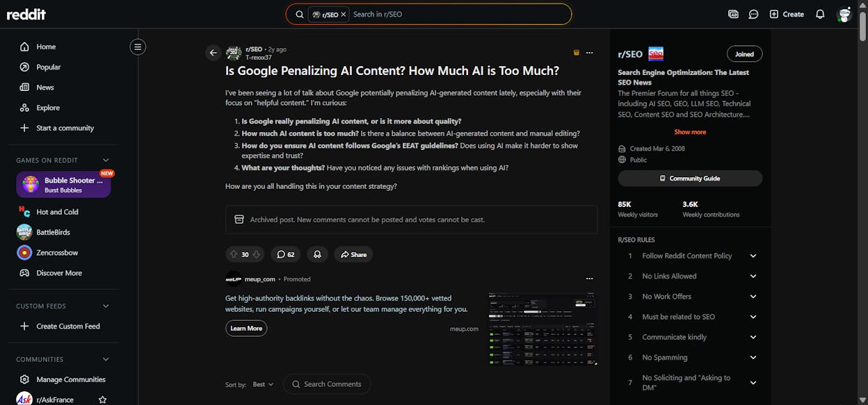Viewport: 868px width, 405px height.
Task: Collapse the Custom Feeds section
Action: [106, 306]
